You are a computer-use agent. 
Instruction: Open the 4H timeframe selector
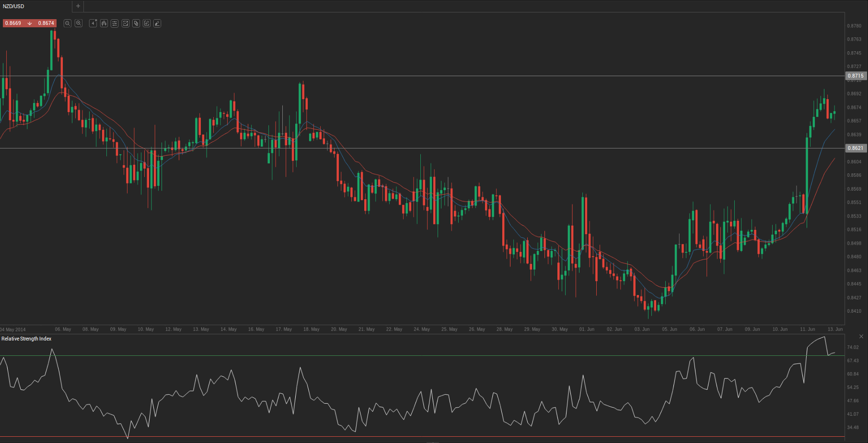(x=93, y=23)
